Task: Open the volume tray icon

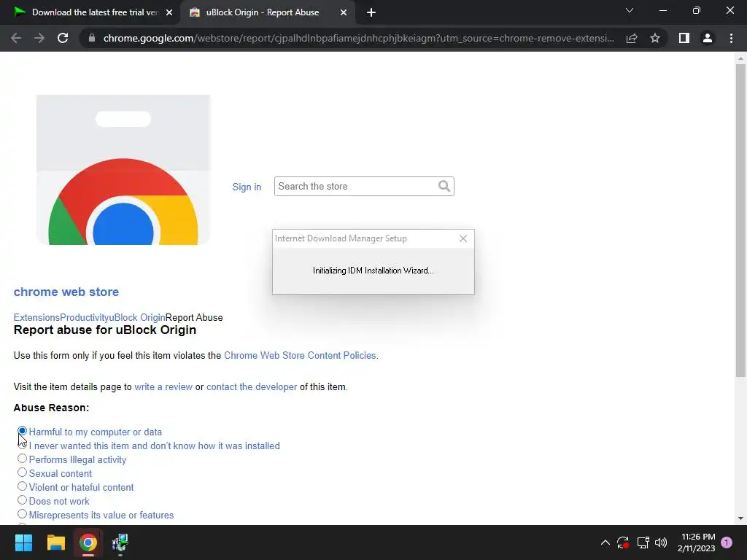Action: (x=661, y=542)
